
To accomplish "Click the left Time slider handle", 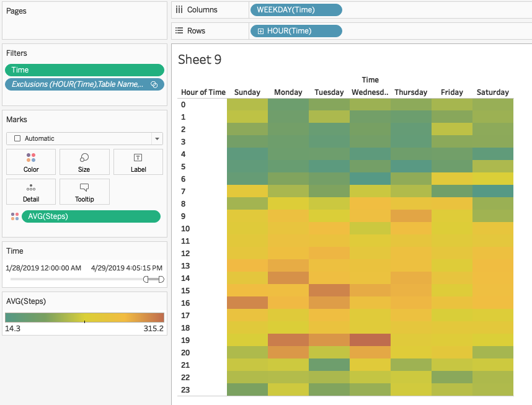I will coord(146,279).
